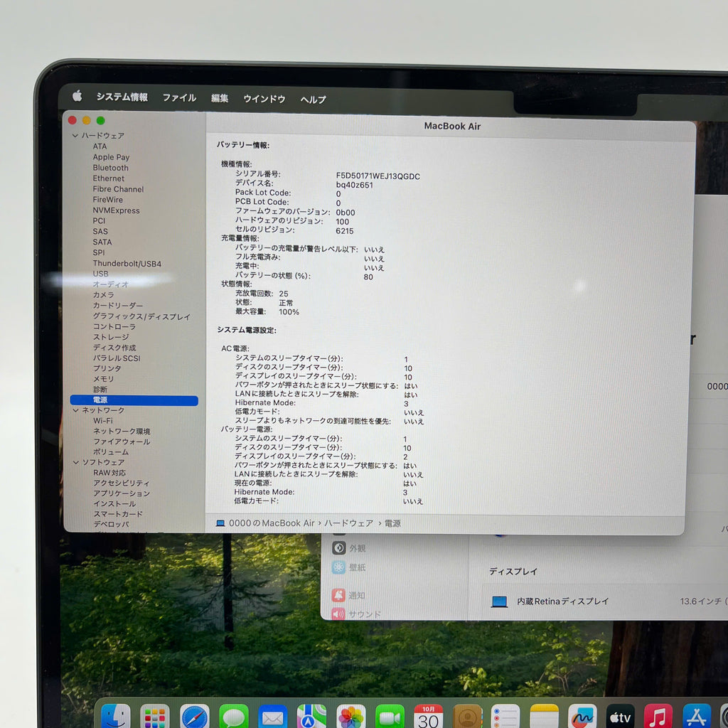728x728 pixels.
Task: Open Launchpad from the Dock
Action: coord(155,717)
